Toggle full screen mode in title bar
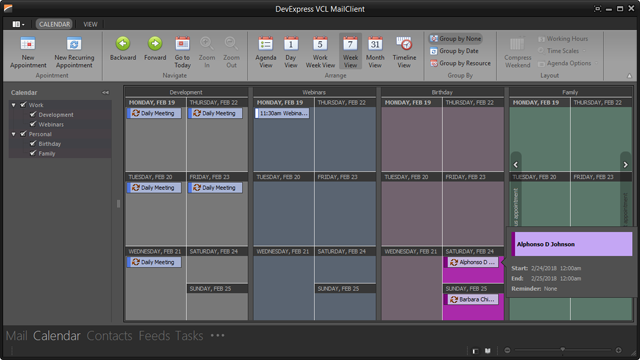Image resolution: width=640 pixels, height=360 pixels. click(x=598, y=9)
